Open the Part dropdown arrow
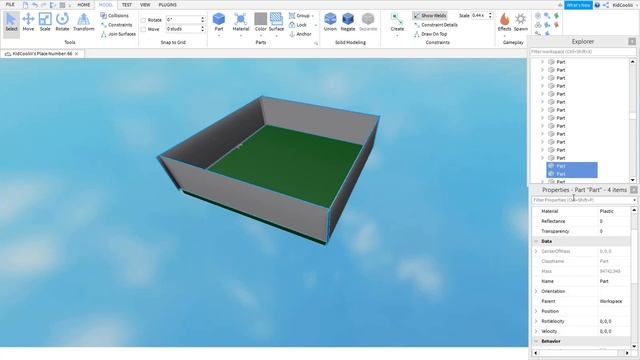 point(219,36)
